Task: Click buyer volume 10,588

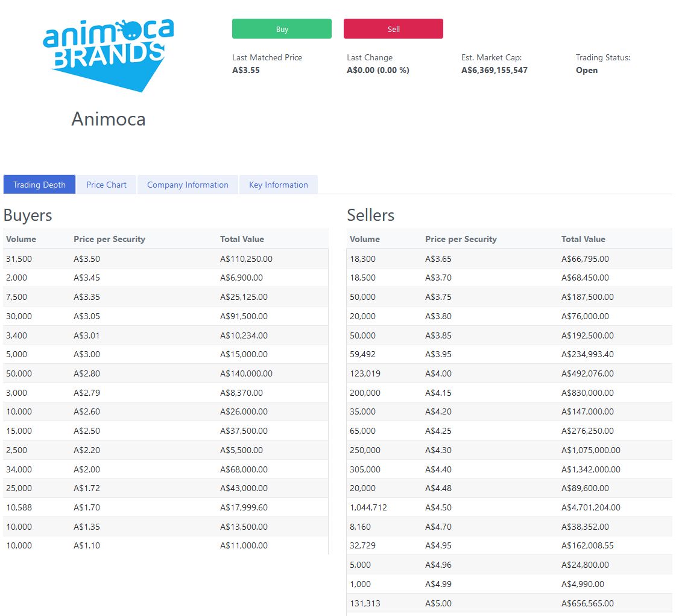Action: (19, 507)
